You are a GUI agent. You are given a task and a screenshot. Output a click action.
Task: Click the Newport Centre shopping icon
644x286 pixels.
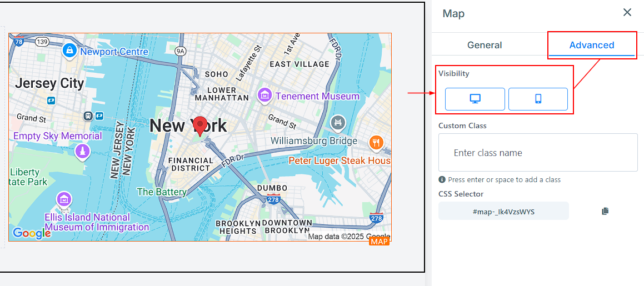click(69, 51)
